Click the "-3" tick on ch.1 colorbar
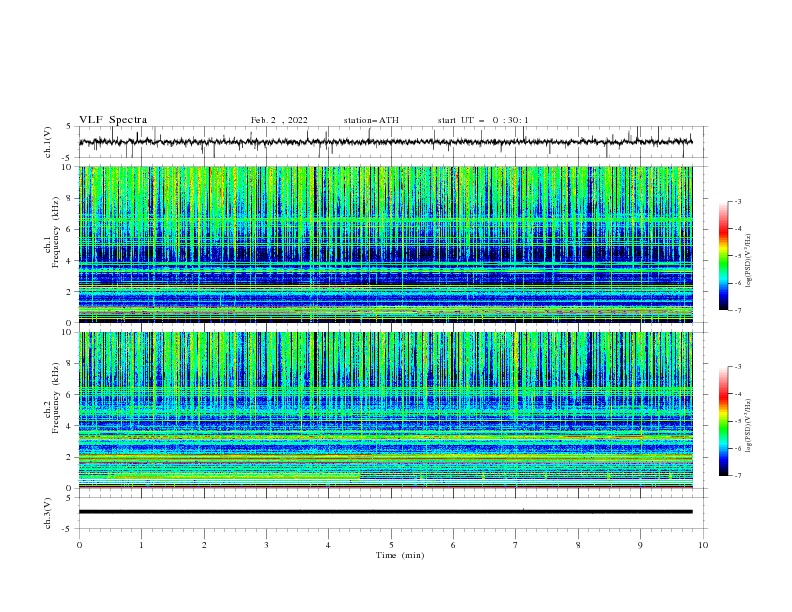This screenshot has height=612, width=792. (737, 201)
